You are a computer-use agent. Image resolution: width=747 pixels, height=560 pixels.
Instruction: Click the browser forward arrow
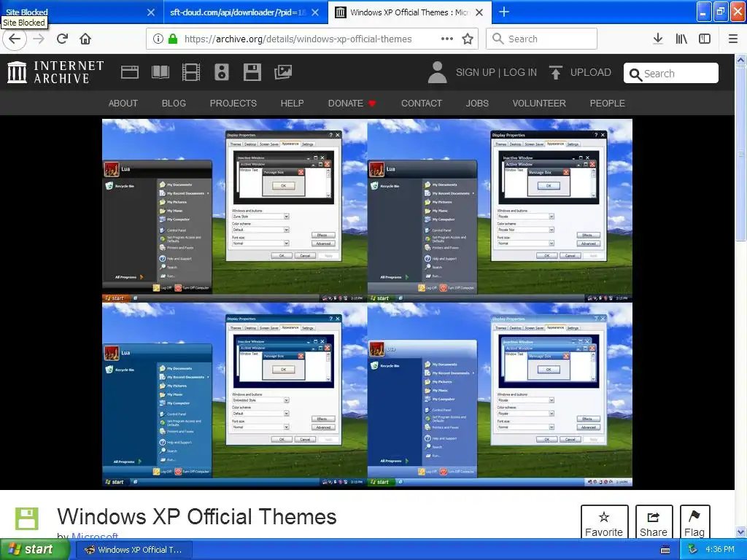coord(39,39)
